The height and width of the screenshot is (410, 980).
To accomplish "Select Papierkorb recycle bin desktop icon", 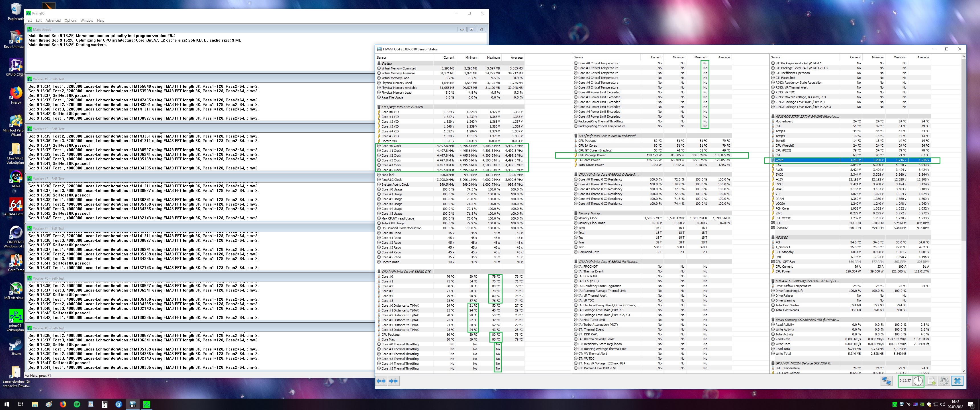I will pos(16,11).
